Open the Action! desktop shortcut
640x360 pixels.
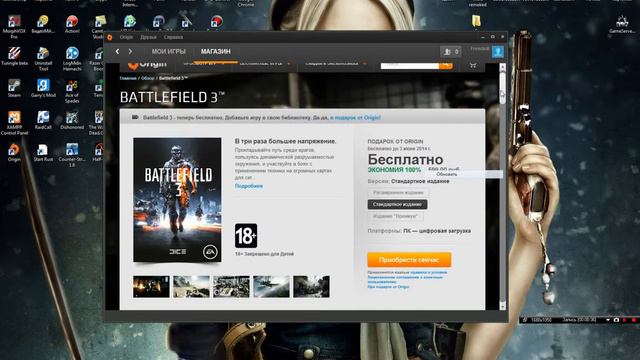tap(72, 24)
